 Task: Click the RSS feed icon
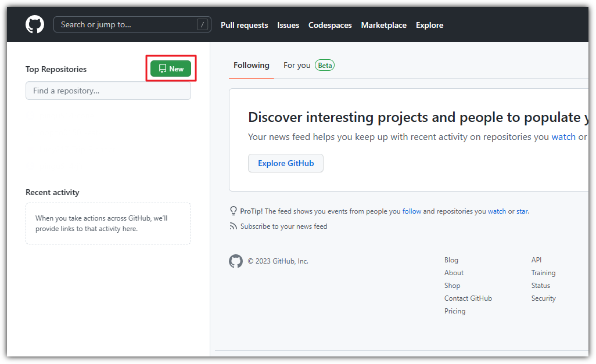pyautogui.click(x=233, y=226)
